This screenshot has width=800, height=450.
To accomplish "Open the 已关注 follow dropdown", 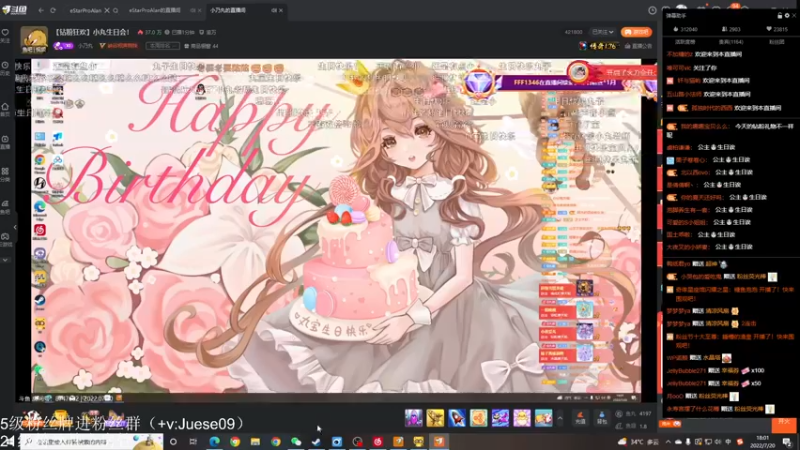I will [603, 32].
